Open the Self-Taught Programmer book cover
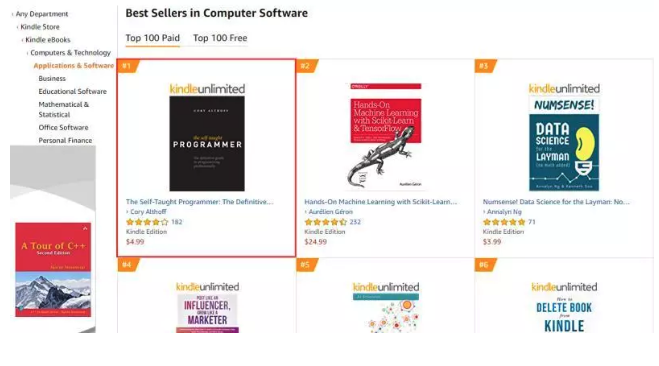The width and height of the screenshot is (659, 366). (x=207, y=143)
